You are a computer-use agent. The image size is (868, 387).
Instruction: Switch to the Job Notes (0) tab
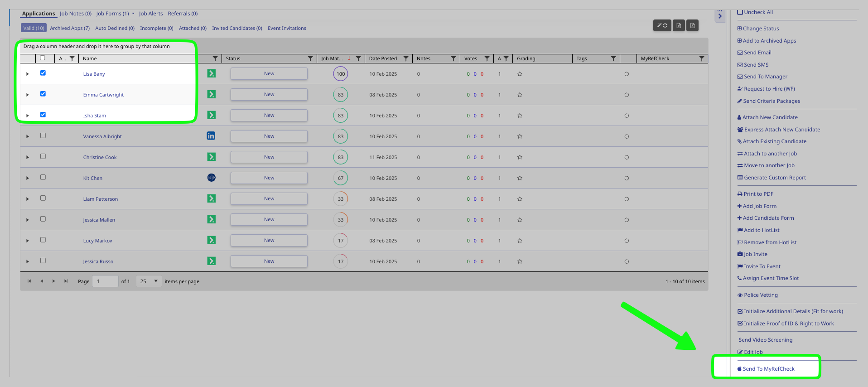point(76,14)
